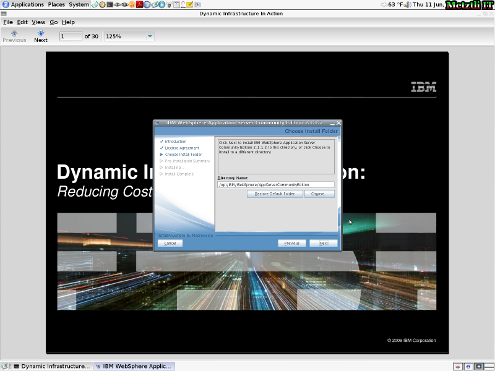Click the volume speaker icon in top panel
This screenshot has height=371, width=495.
click(408, 5)
